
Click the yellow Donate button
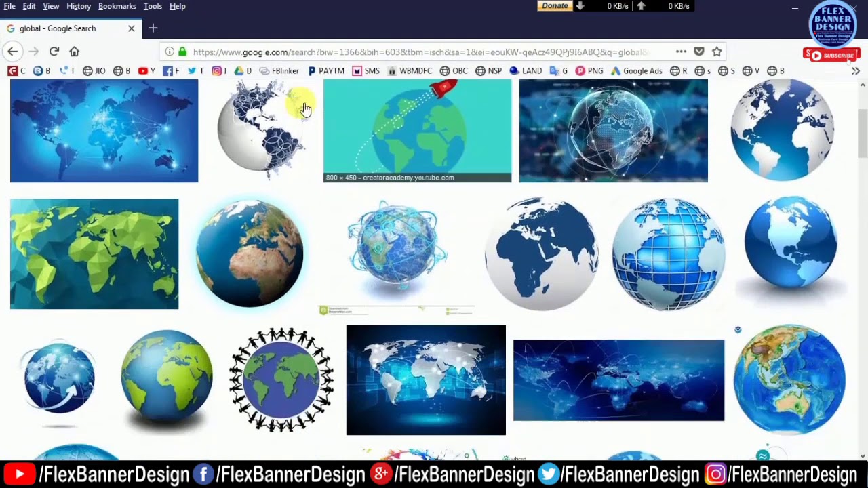tap(555, 6)
